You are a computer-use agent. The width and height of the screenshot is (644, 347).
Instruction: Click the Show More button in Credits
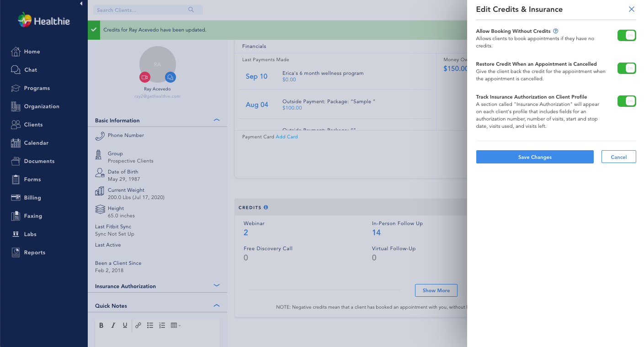click(436, 290)
